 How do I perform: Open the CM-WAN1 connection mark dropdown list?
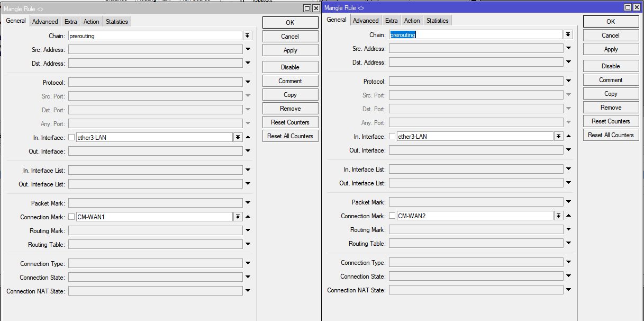point(238,217)
